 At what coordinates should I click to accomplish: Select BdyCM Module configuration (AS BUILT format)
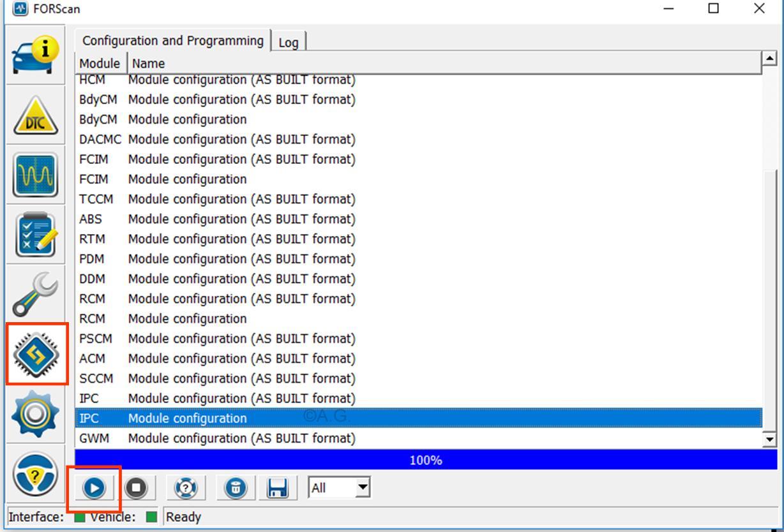click(x=419, y=100)
